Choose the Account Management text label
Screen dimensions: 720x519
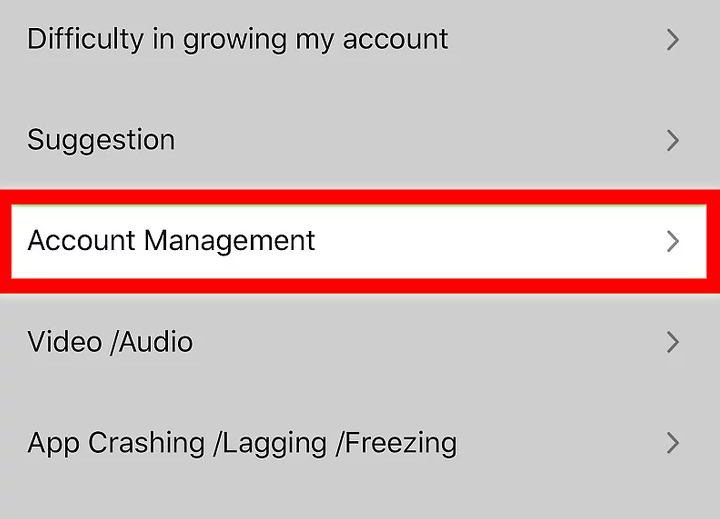(171, 241)
